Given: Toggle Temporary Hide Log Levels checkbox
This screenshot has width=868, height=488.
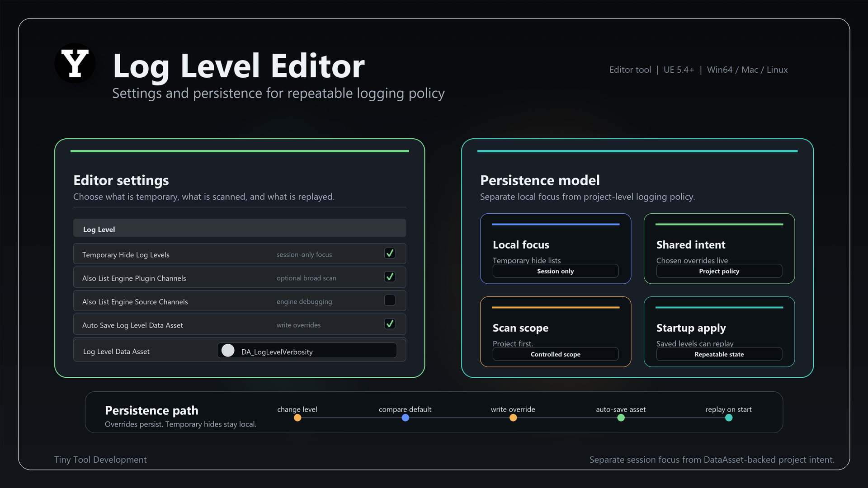Looking at the screenshot, I should tap(390, 253).
